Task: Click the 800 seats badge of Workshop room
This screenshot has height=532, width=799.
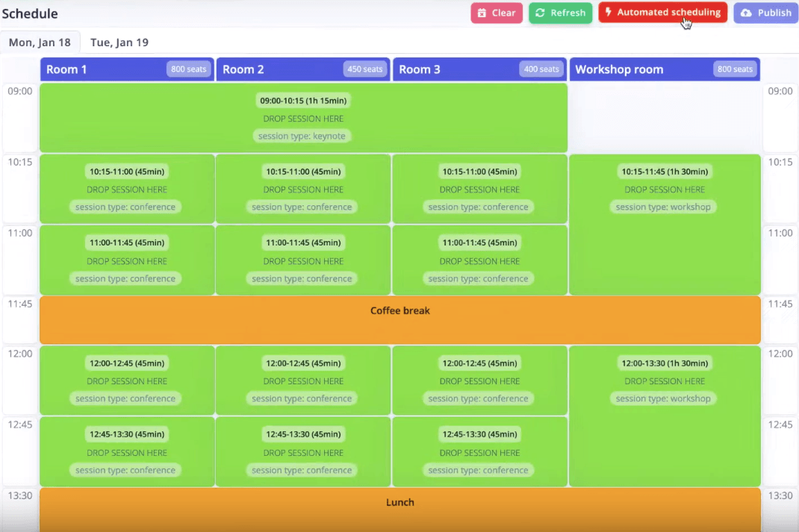Action: (735, 69)
